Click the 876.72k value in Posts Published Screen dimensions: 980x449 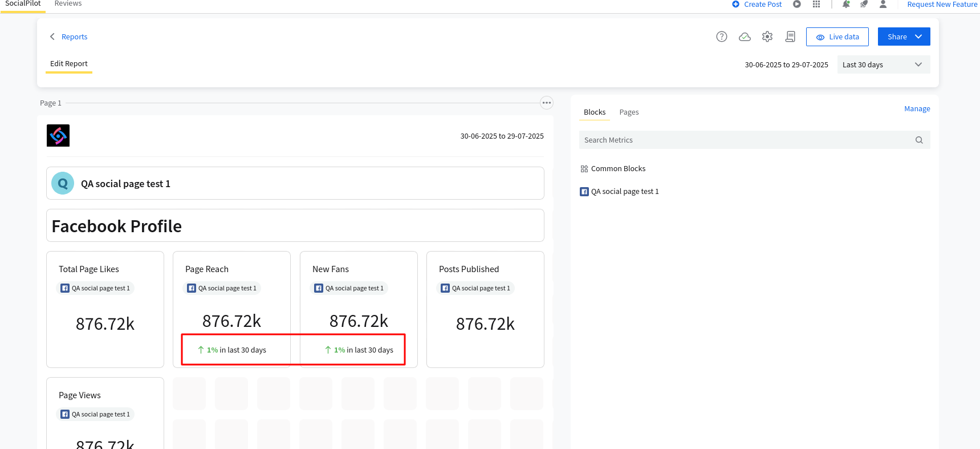[485, 324]
